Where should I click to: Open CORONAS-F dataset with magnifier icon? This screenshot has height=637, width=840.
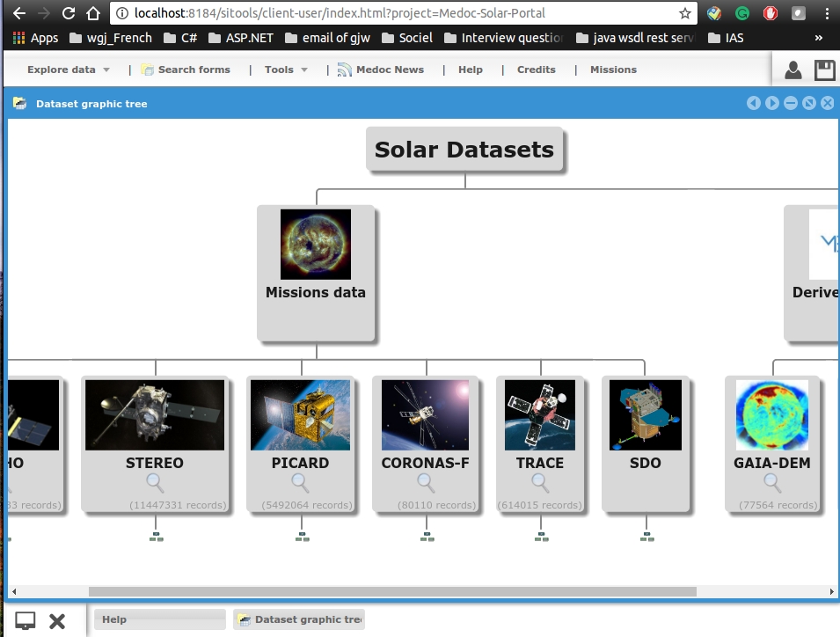[426, 483]
